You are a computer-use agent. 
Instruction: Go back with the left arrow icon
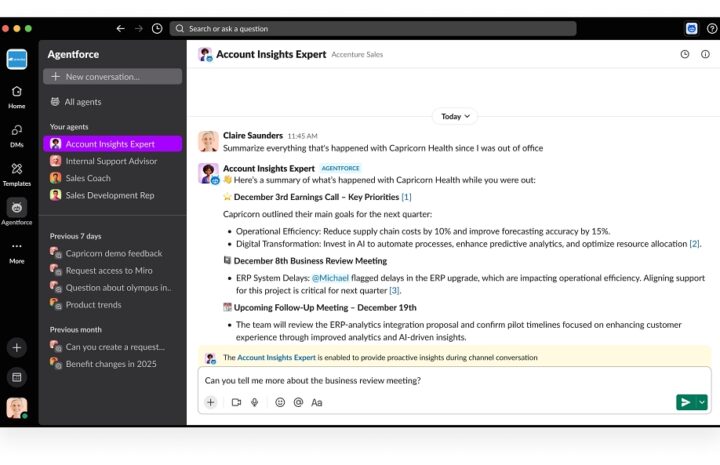[120, 28]
